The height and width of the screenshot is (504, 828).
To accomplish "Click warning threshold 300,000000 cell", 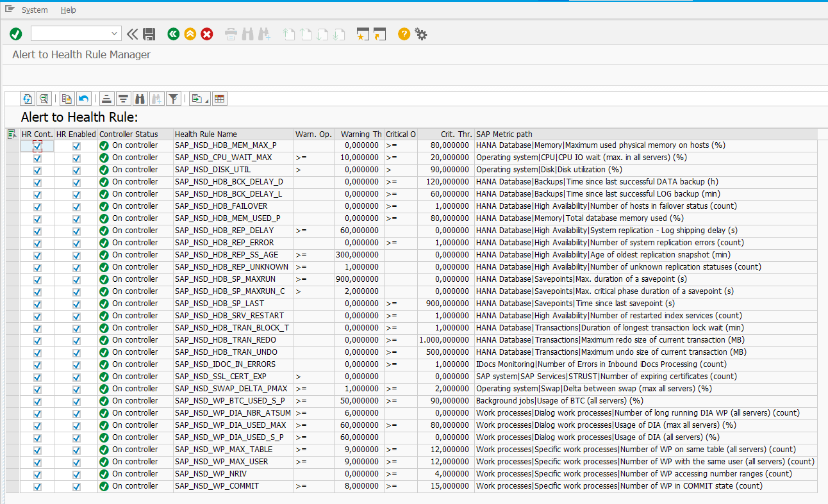I will [359, 256].
